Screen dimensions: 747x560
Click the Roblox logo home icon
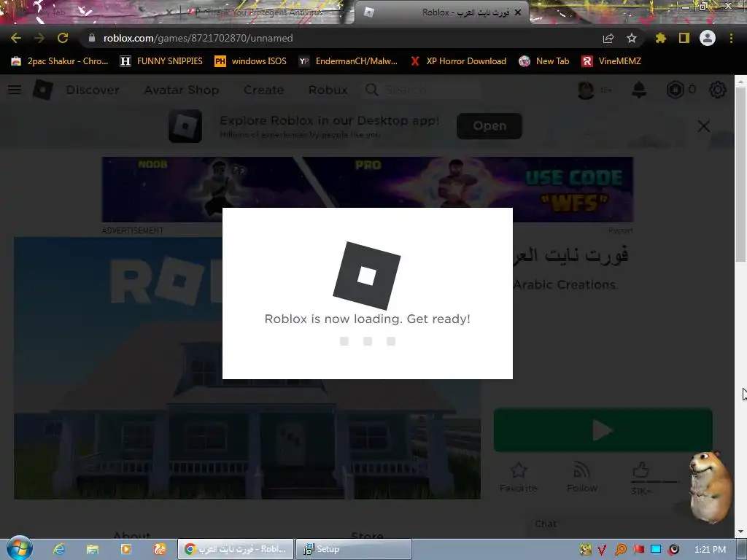[43, 90]
